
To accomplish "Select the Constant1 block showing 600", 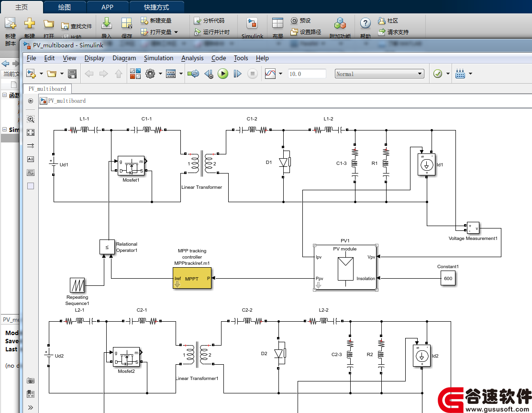I will pyautogui.click(x=448, y=278).
